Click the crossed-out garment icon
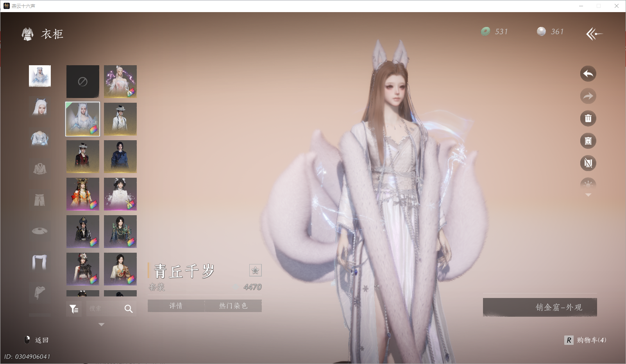This screenshot has width=626, height=364. tap(588, 163)
